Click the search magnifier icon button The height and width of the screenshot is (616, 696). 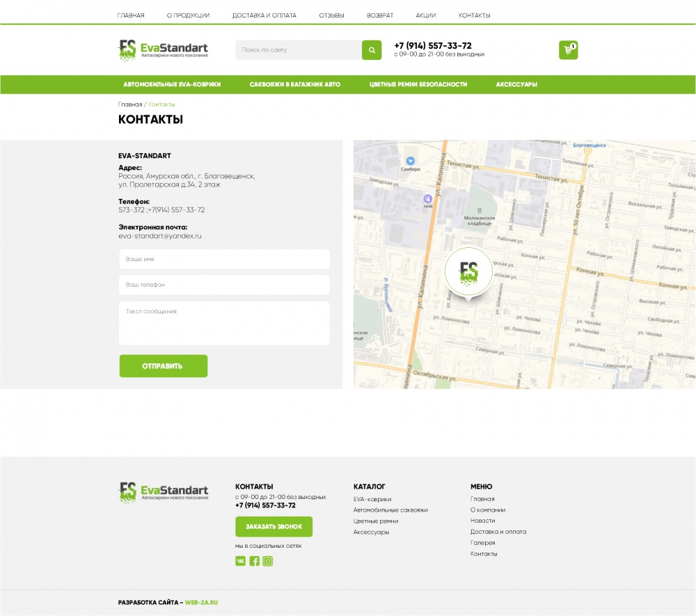tap(372, 50)
